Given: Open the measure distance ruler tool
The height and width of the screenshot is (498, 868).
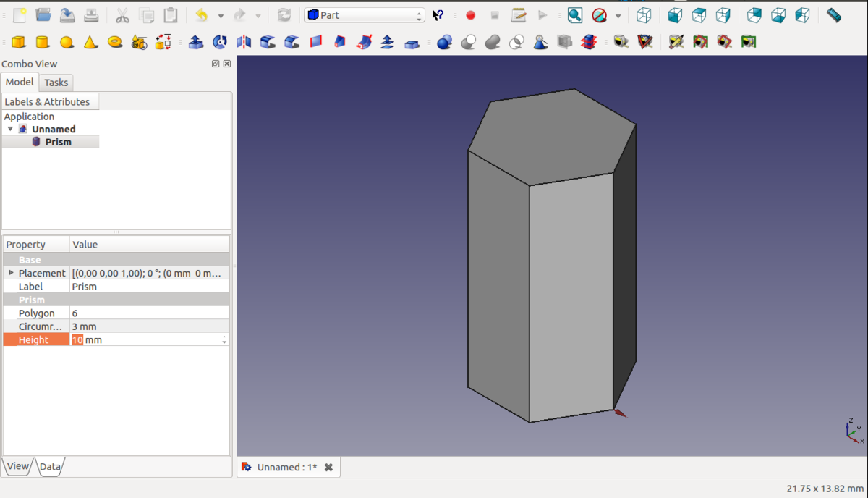Looking at the screenshot, I should point(833,15).
